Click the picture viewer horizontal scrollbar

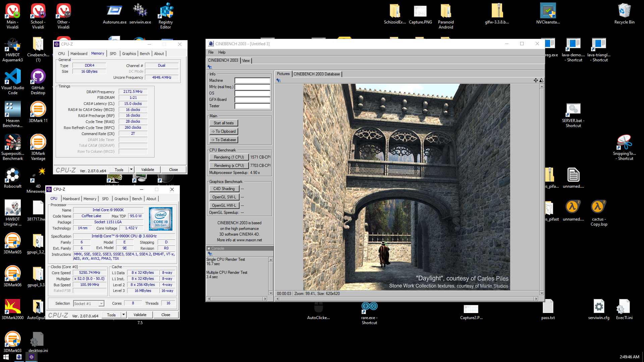(407, 299)
